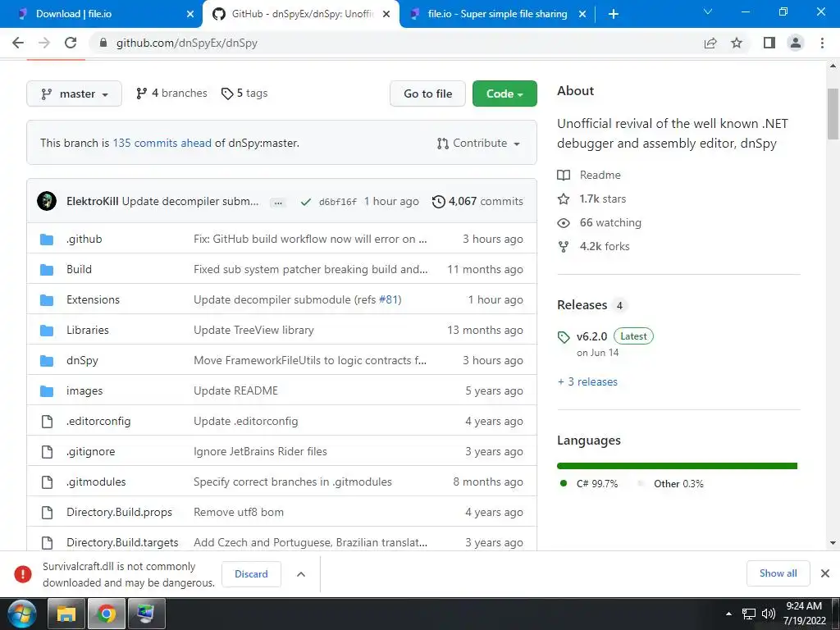Screen dimensions: 840x630
Task: Open the 1.7k stars link
Action: [x=591, y=199]
